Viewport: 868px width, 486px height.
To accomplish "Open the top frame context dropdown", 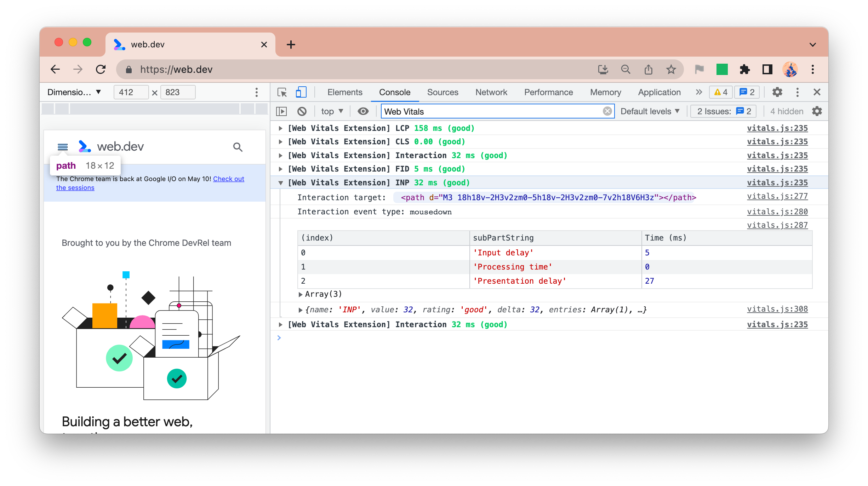I will pos(331,111).
